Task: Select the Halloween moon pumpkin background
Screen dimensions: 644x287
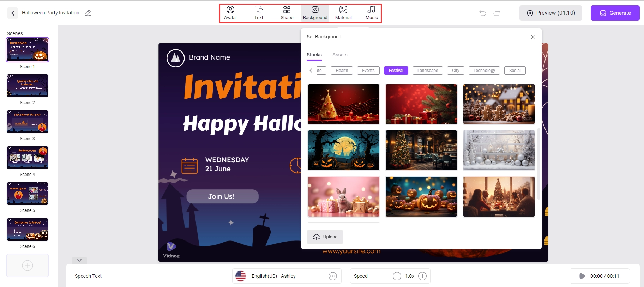Action: click(x=343, y=150)
